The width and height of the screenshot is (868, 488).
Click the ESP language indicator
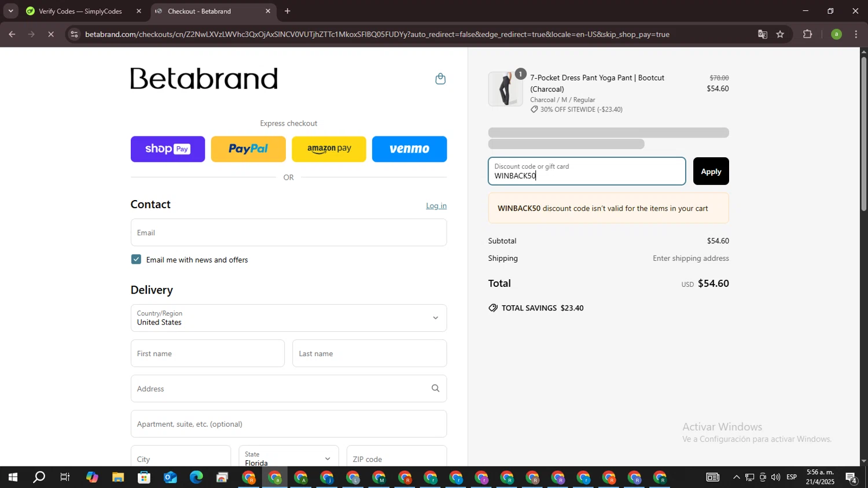point(792,478)
